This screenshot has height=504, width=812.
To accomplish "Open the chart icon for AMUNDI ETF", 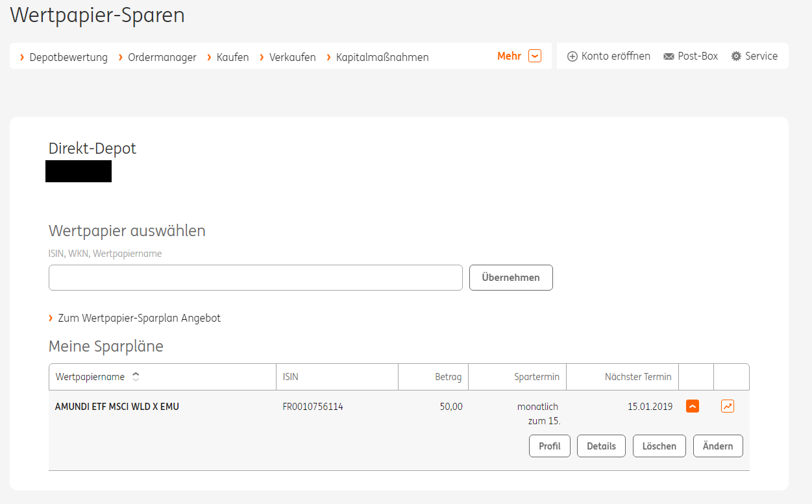I will point(728,406).
